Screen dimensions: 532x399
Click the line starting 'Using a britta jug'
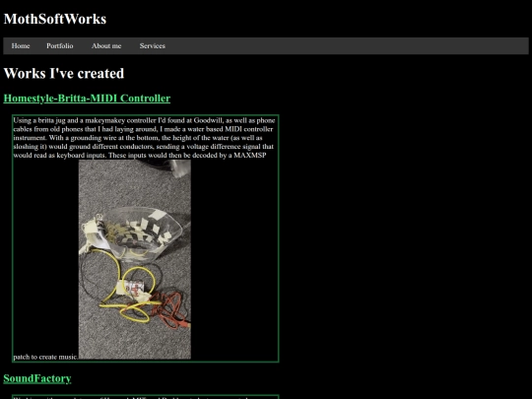tap(144, 120)
